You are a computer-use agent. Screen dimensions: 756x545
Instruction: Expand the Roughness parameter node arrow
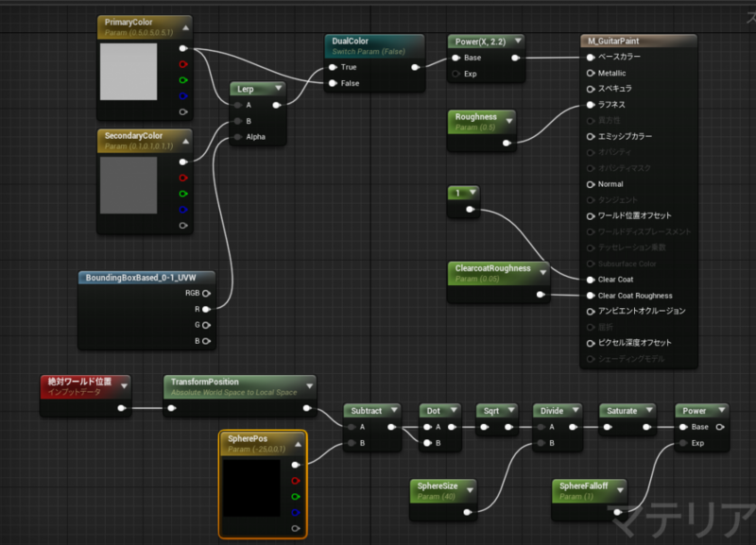pos(509,122)
